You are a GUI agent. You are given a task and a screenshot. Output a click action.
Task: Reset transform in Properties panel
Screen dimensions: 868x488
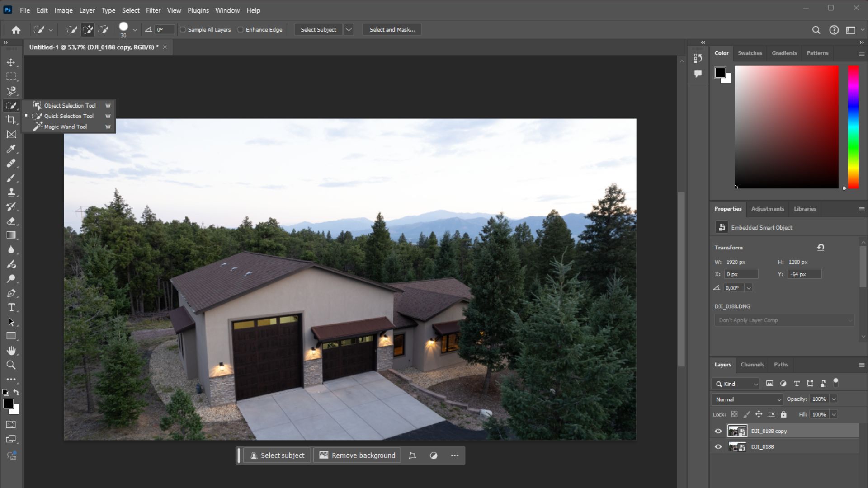tap(821, 247)
